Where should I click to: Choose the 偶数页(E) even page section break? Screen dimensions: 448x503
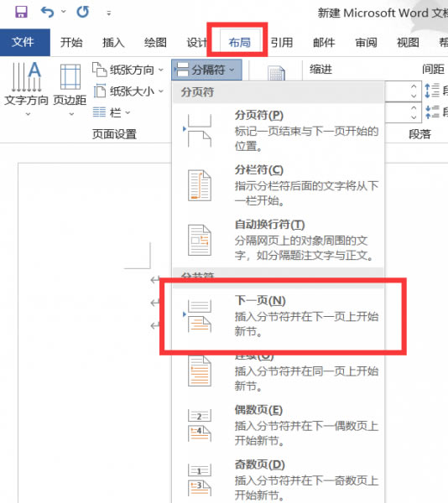(x=278, y=425)
